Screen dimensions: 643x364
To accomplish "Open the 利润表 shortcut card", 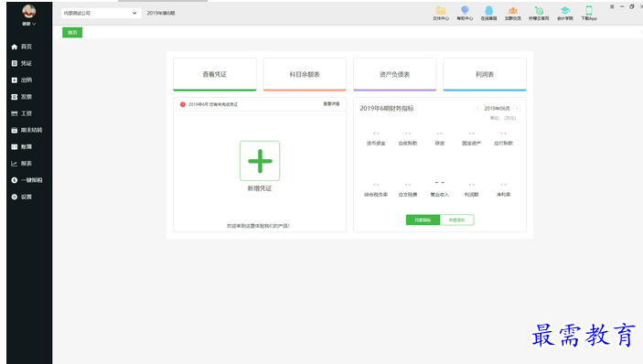I will [485, 74].
